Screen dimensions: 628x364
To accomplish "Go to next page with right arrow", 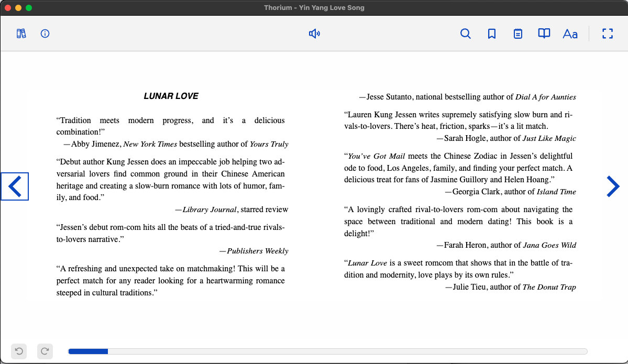I will pos(612,186).
